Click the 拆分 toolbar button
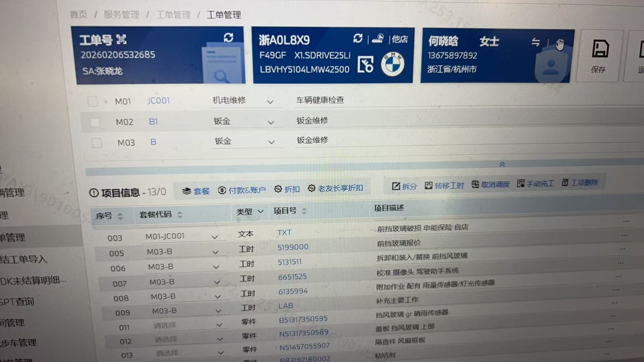The height and width of the screenshot is (362, 644). click(405, 186)
